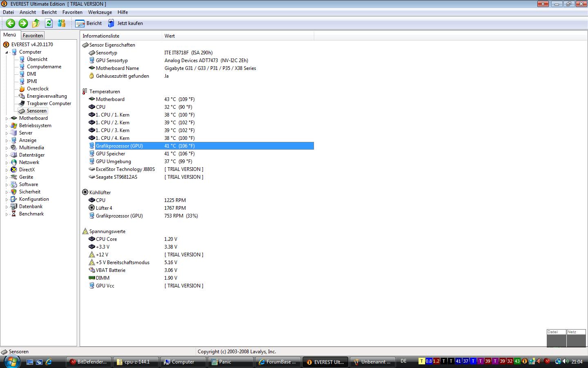588x368 pixels.
Task: Click the Temperaturen thermometer section icon
Action: point(85,92)
